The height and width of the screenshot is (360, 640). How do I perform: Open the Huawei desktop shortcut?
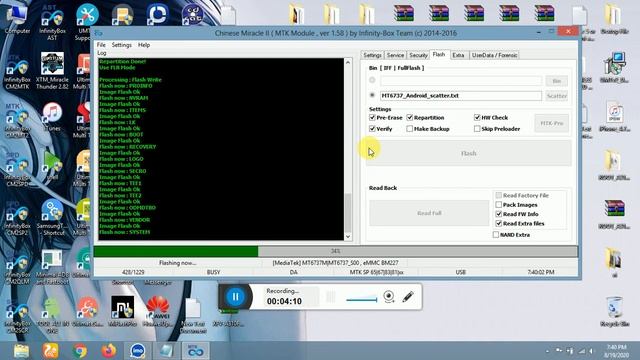click(x=158, y=311)
